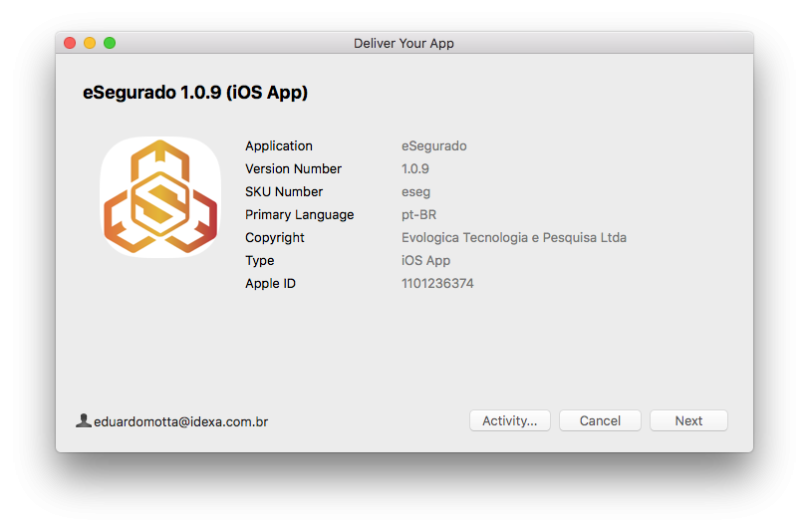Proceed by clicking Next
Image resolution: width=809 pixels, height=532 pixels.
pos(688,420)
